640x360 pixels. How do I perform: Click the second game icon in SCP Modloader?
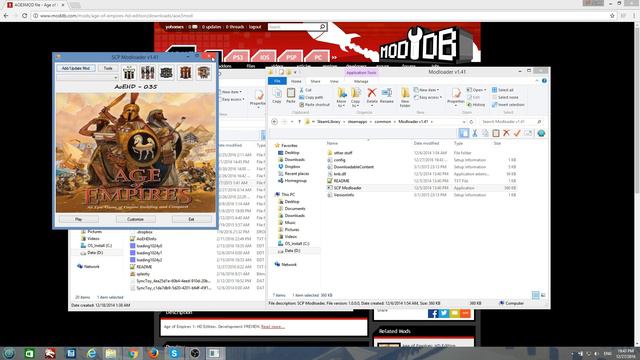[147, 73]
